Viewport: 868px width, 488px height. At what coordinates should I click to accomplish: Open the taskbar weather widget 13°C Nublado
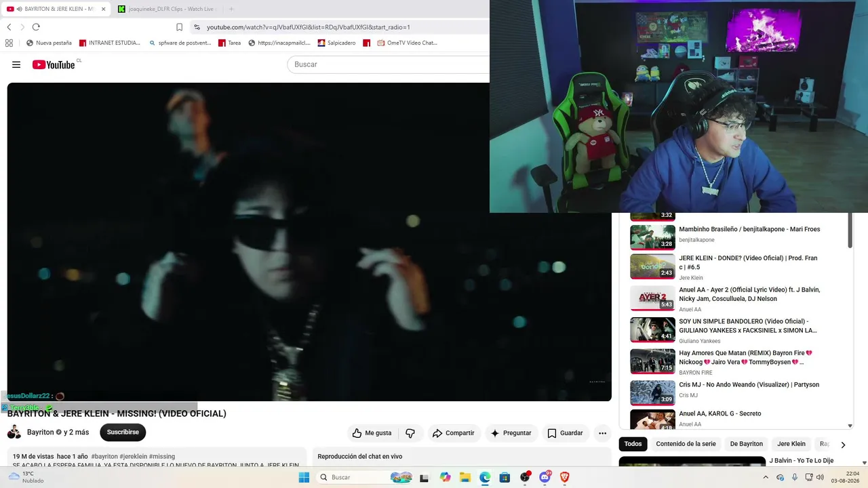[26, 477]
